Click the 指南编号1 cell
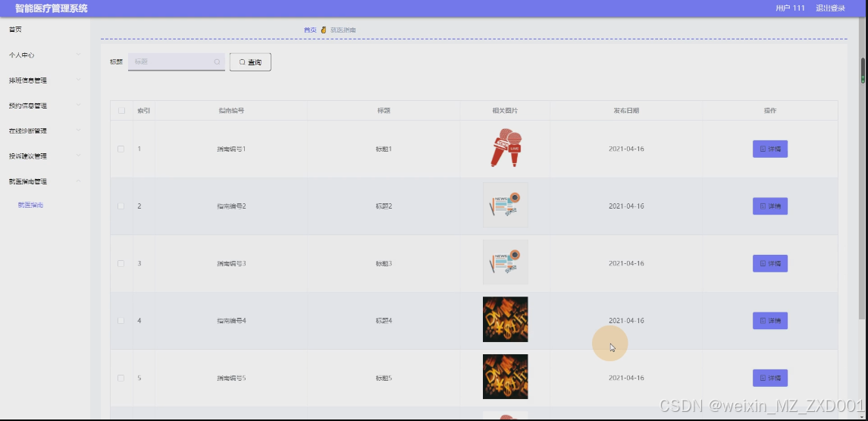Screen dimensions: 868x421 tap(231, 149)
